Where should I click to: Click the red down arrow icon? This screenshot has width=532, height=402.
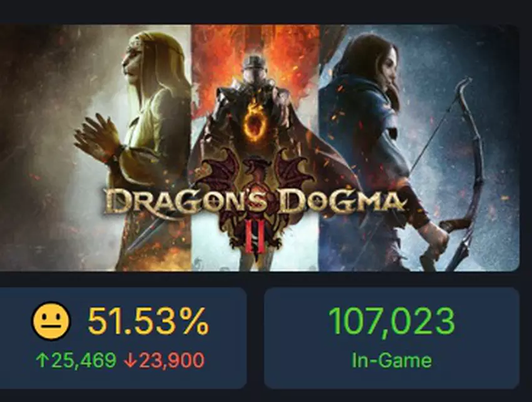[x=130, y=360]
